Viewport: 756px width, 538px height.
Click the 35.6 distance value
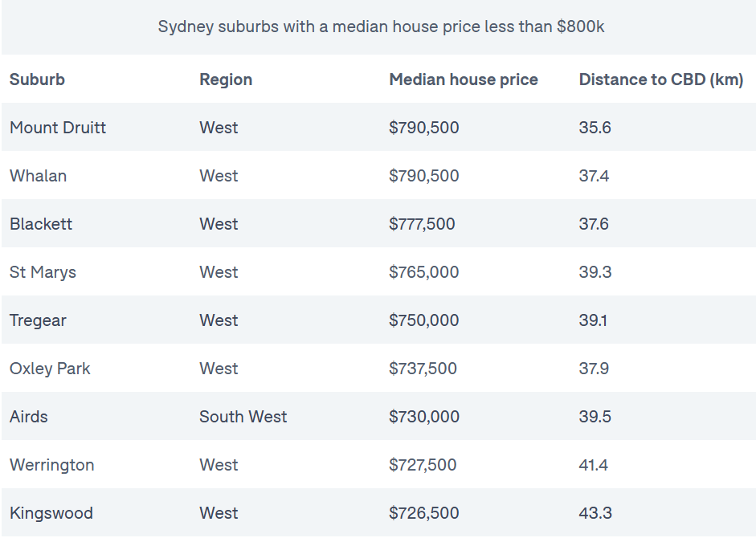point(595,127)
